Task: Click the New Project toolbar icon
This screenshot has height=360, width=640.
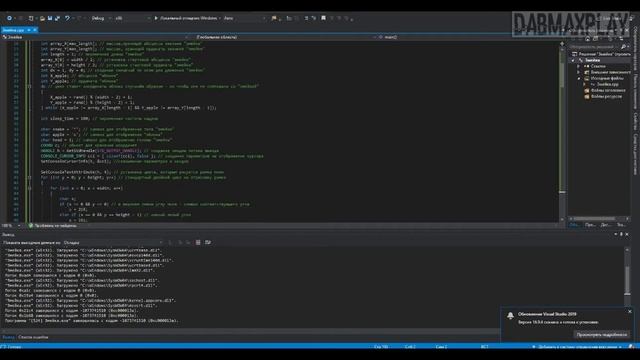Action: (31, 18)
